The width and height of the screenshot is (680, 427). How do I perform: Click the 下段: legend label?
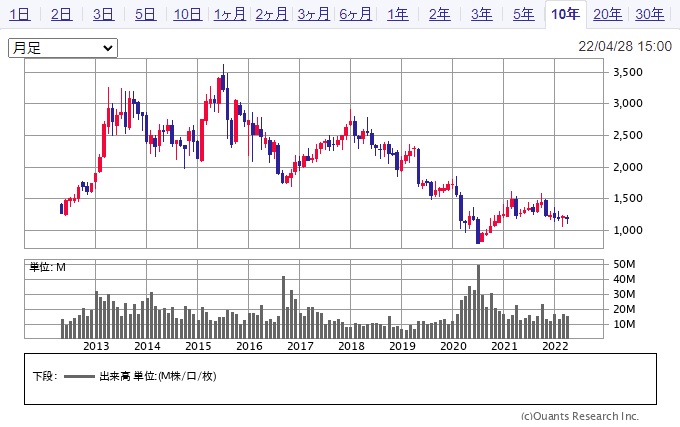(x=44, y=376)
